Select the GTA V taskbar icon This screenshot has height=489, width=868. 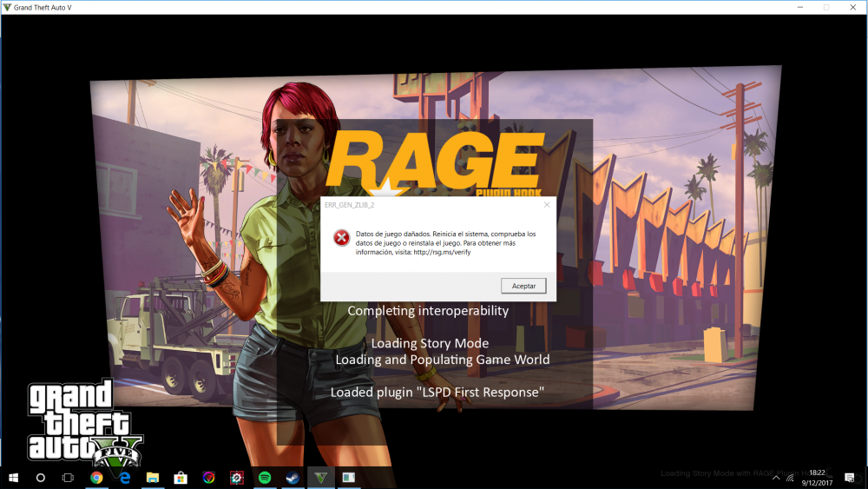tap(320, 478)
